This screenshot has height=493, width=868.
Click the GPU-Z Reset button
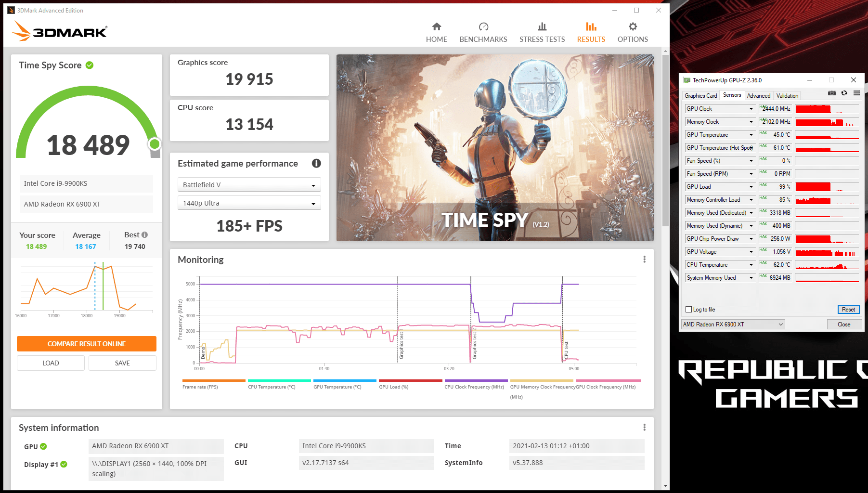(x=848, y=310)
